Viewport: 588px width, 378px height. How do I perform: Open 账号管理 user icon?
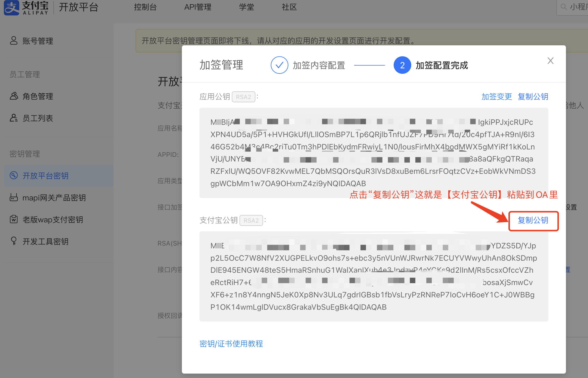coord(14,41)
